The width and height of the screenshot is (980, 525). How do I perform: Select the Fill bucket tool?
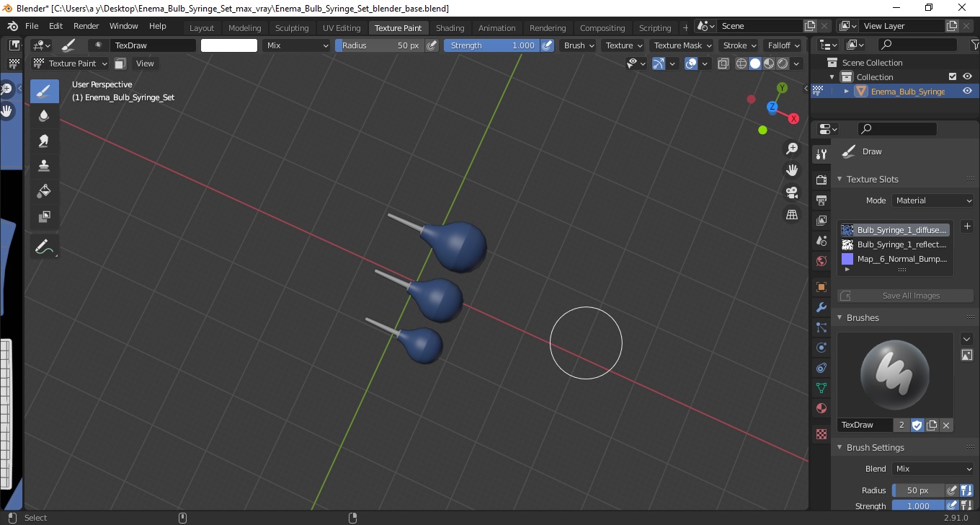click(45, 191)
